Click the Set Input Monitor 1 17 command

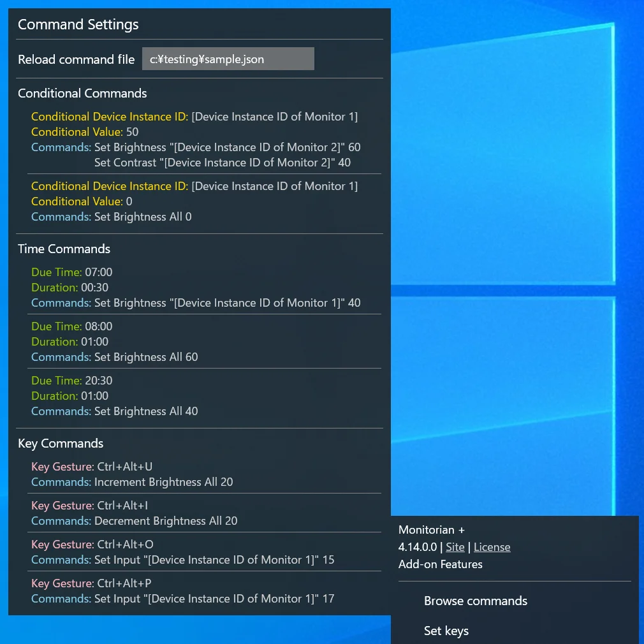coord(214,599)
